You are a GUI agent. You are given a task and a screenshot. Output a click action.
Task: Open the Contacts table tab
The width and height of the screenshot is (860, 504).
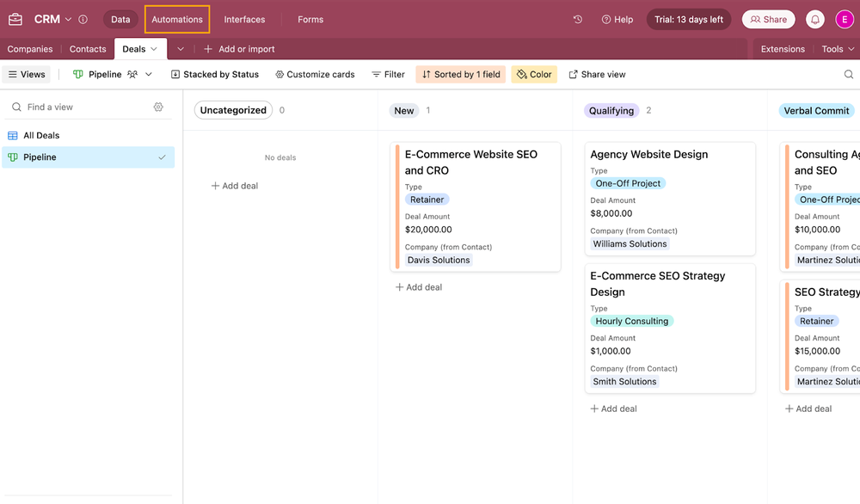point(87,49)
